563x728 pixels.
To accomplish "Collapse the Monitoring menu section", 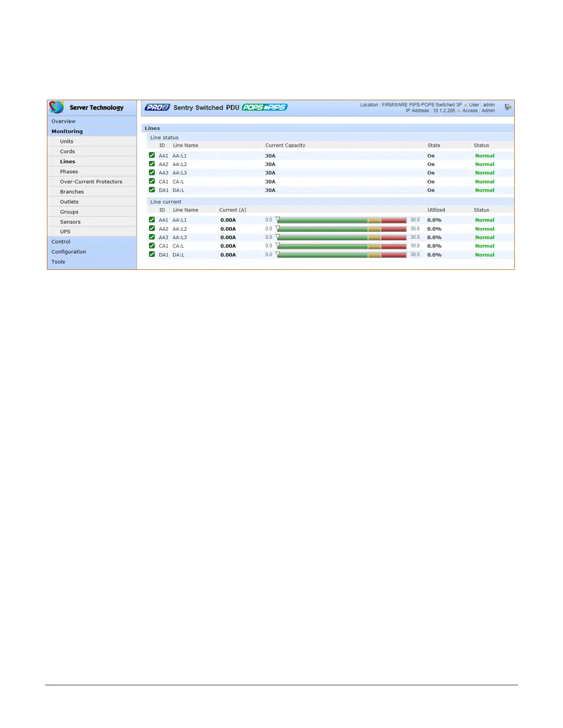I will coord(67,131).
